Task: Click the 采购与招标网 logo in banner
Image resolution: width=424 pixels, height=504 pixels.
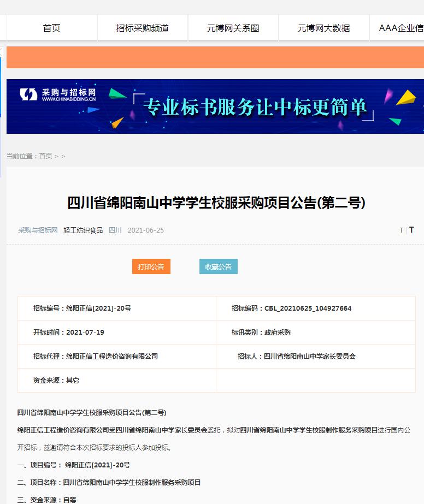Action: [x=58, y=94]
